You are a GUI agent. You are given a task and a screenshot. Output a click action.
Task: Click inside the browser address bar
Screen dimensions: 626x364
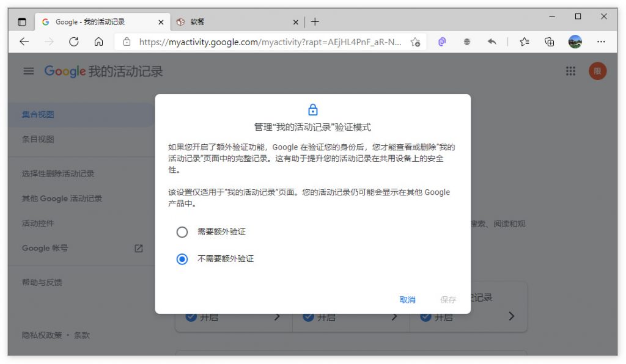coord(263,42)
